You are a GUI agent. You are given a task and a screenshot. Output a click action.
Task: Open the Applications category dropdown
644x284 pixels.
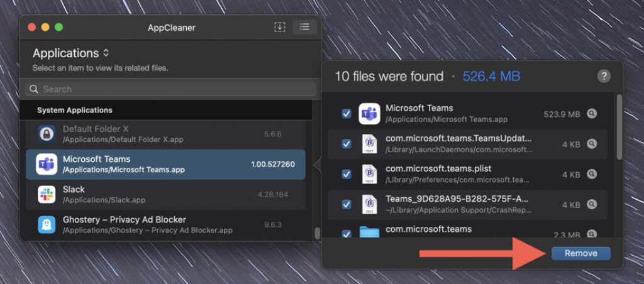click(x=70, y=53)
